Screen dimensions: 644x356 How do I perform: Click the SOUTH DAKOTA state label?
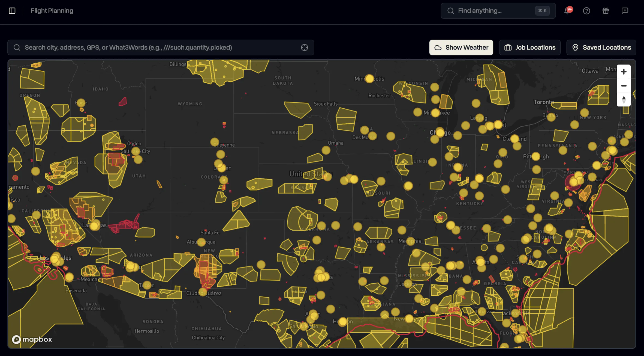(x=283, y=81)
